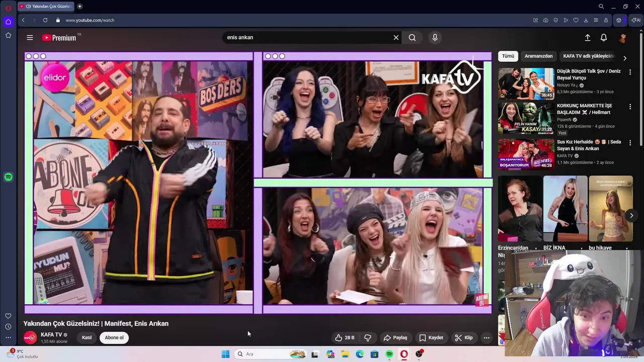Image resolution: width=644 pixels, height=362 pixels.
Task: Open the edit-page pencil icon in address bar
Action: 535,20
